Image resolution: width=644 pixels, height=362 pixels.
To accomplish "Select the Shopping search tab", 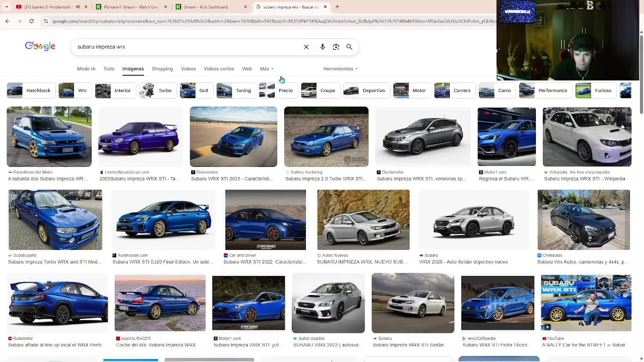I will [162, 69].
